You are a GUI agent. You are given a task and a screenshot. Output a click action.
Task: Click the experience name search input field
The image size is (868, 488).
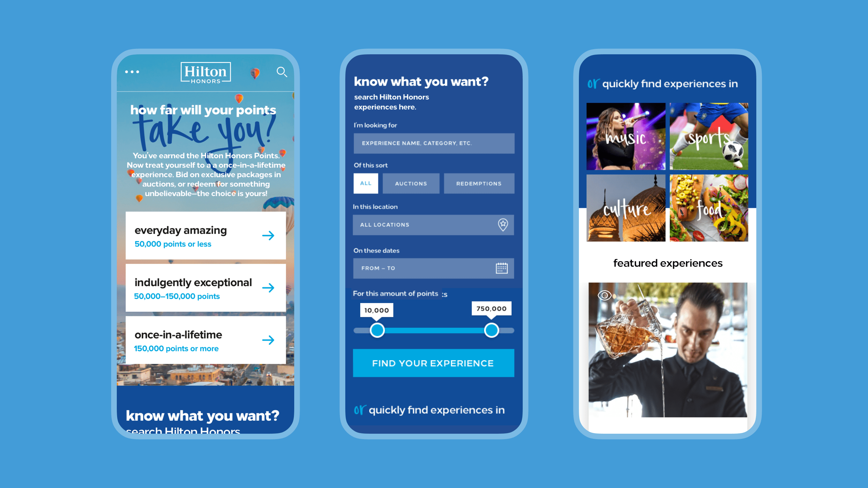[x=433, y=143]
